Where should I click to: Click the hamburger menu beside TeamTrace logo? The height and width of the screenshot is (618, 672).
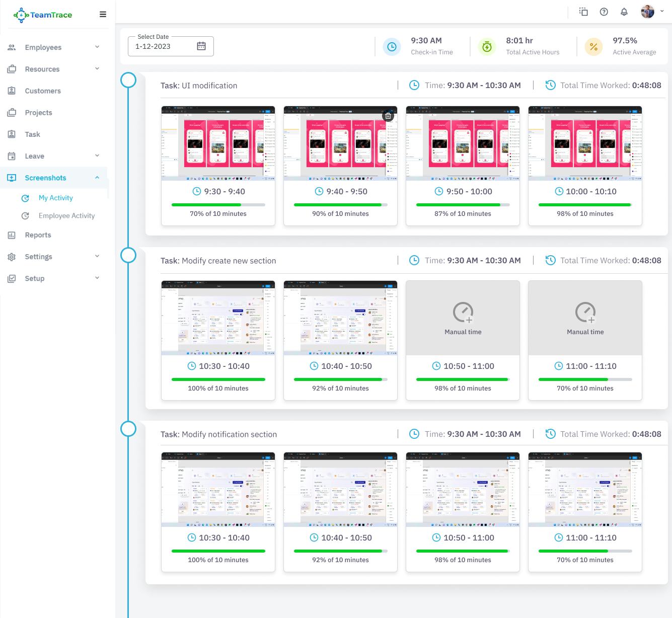click(103, 14)
